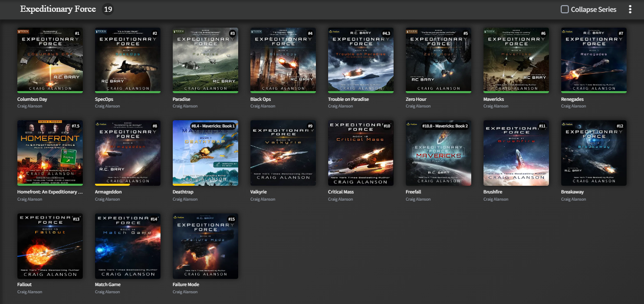Open the three-dot more options menu
This screenshot has height=304, width=644.
coord(630,9)
